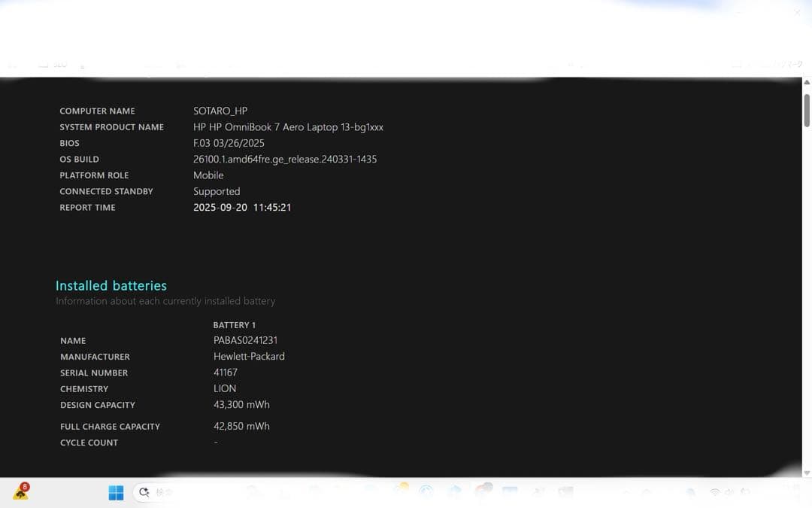Click the OS build number value
Viewport: 812px width, 508px height.
pyautogui.click(x=285, y=160)
